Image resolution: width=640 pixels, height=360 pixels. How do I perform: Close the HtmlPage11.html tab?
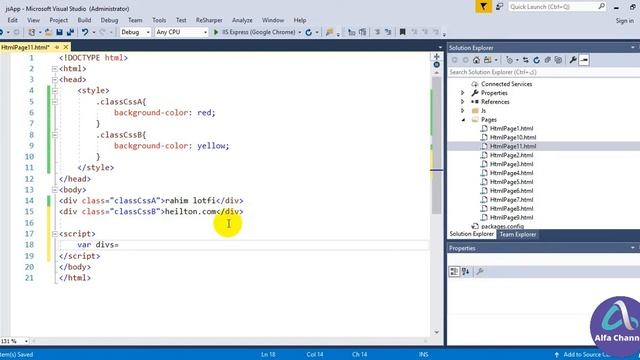66,47
